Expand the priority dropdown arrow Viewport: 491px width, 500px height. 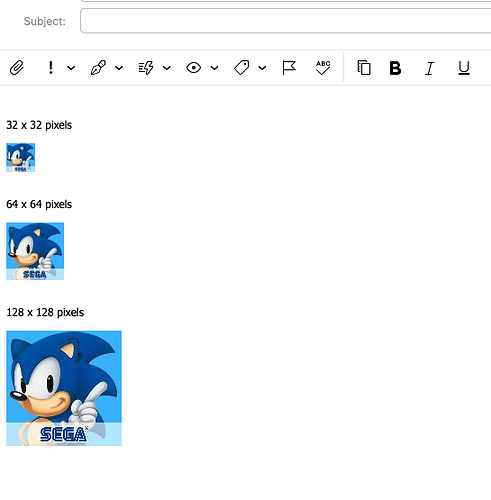[71, 68]
